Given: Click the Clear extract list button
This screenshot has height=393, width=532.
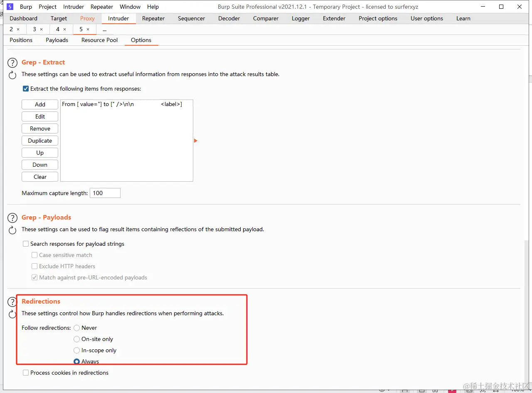Looking at the screenshot, I should 40,177.
